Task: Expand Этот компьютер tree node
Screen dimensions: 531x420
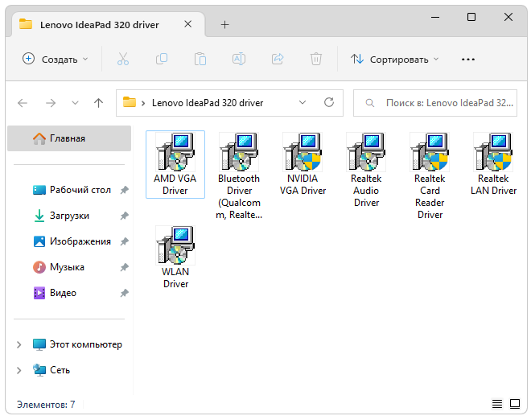Action: [x=19, y=344]
